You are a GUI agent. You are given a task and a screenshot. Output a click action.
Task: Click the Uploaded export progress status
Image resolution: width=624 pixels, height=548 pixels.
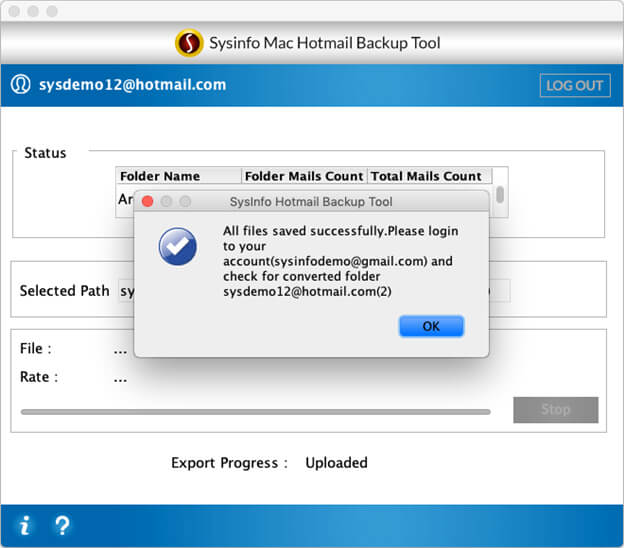[x=336, y=462]
